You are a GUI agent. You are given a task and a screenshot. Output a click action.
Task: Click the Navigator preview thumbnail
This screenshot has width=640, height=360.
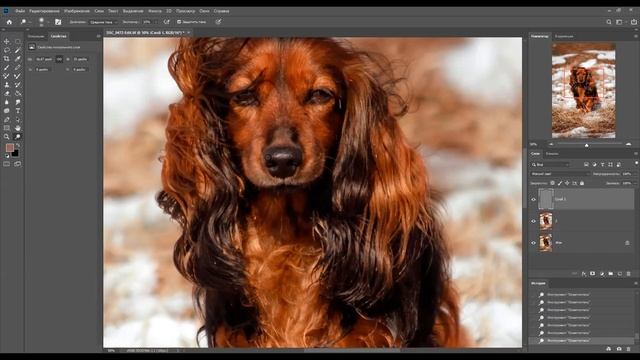584,90
